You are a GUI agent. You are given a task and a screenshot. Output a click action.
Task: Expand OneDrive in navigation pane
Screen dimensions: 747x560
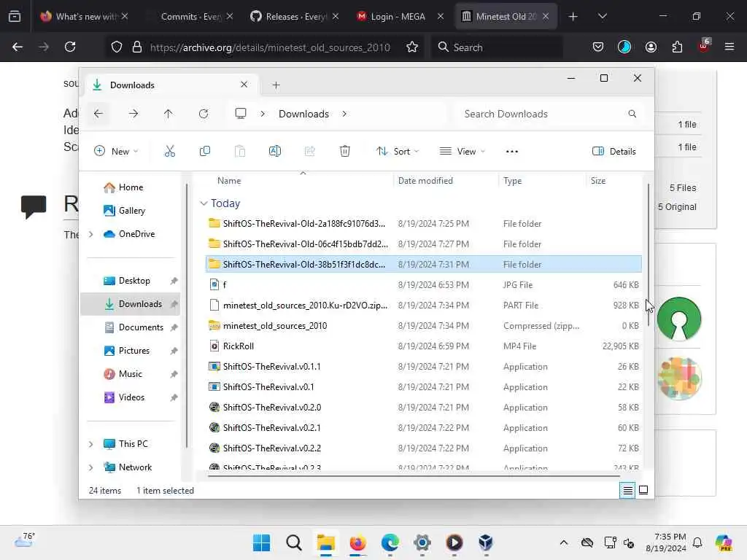click(x=91, y=234)
